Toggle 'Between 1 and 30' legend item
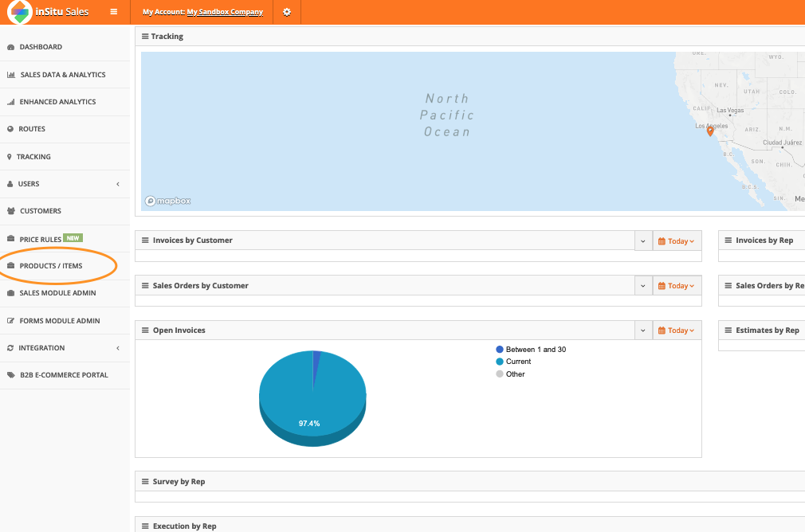The height and width of the screenshot is (532, 805). click(x=535, y=350)
